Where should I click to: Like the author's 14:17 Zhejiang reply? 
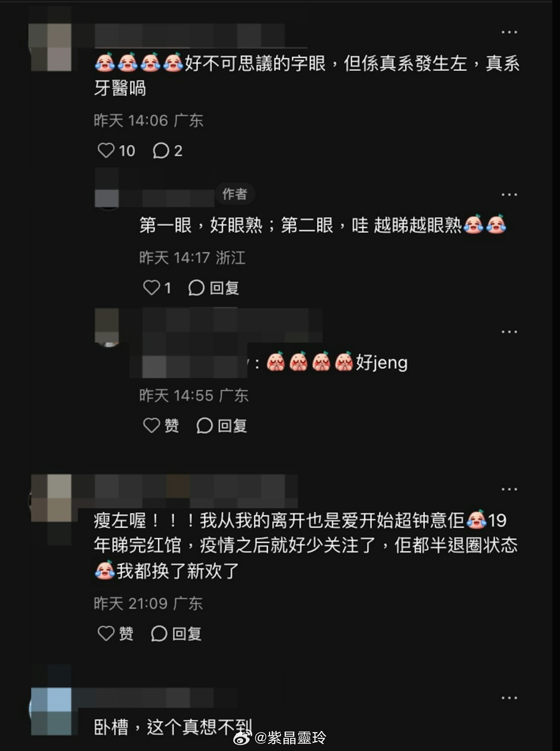(x=157, y=288)
